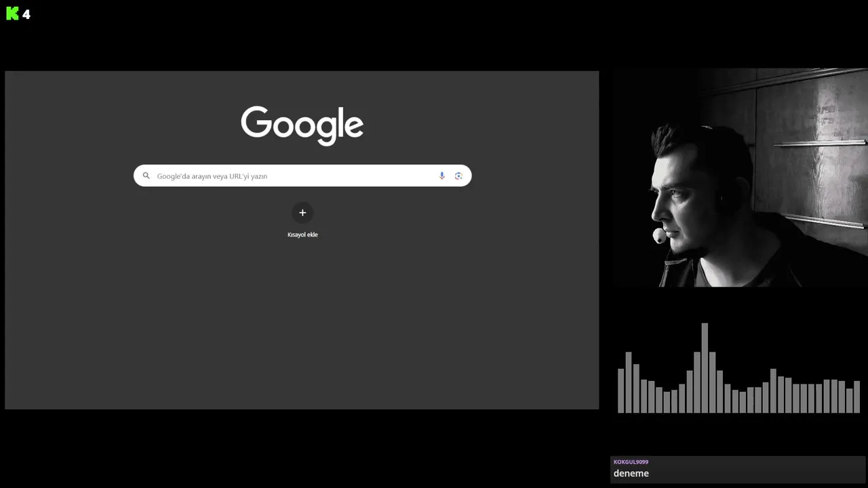Click the webcam feed thumbnail

[x=740, y=178]
